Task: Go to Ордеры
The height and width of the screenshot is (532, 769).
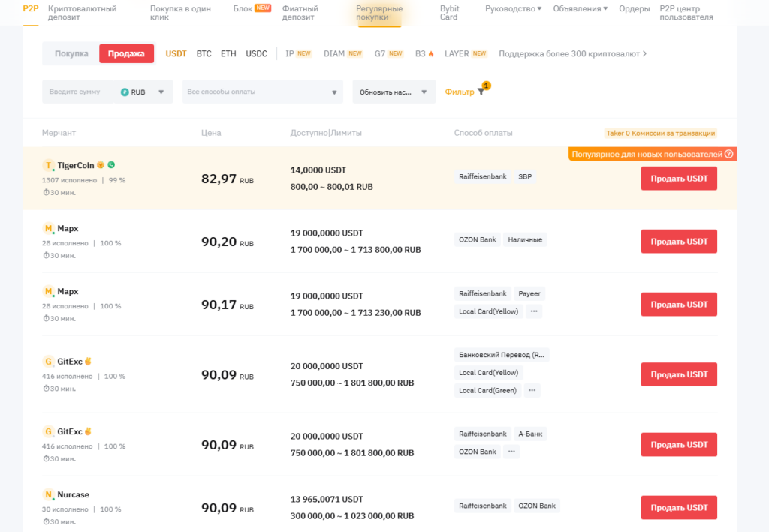Action: click(634, 8)
